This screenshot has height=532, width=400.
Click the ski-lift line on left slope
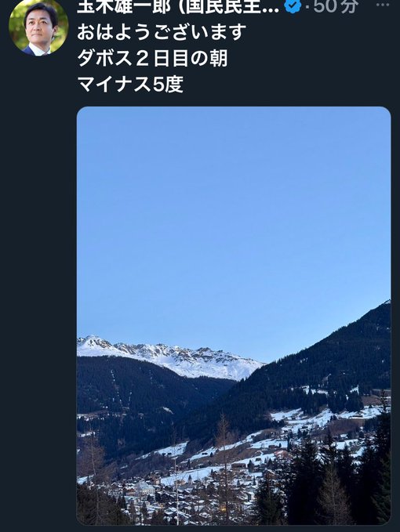(116, 387)
